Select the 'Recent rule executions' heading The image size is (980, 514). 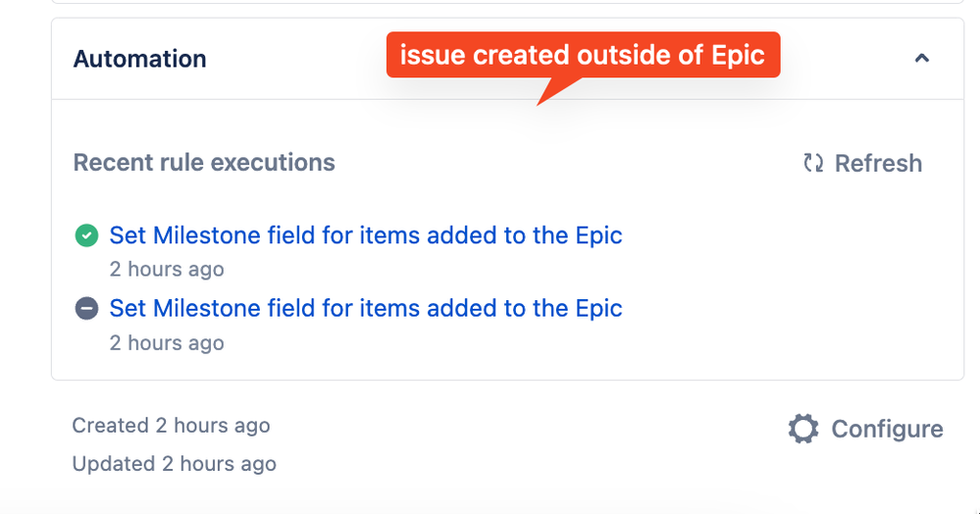(x=204, y=163)
